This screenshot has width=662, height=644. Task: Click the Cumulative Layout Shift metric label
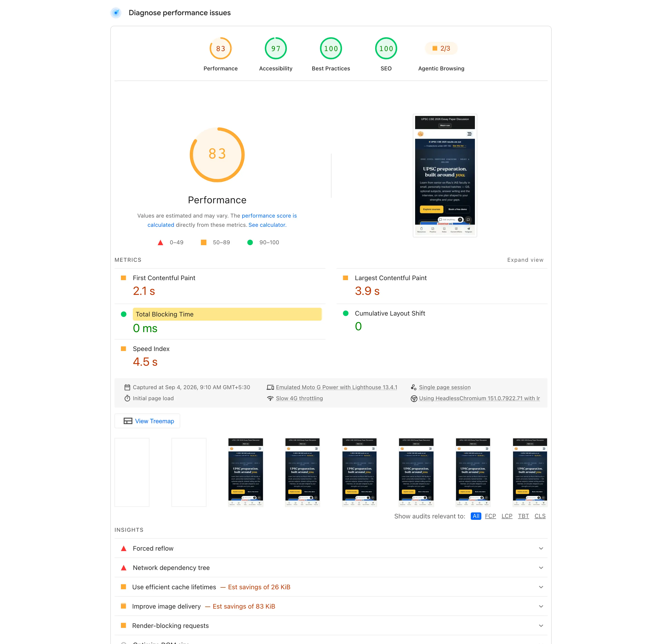tap(390, 313)
